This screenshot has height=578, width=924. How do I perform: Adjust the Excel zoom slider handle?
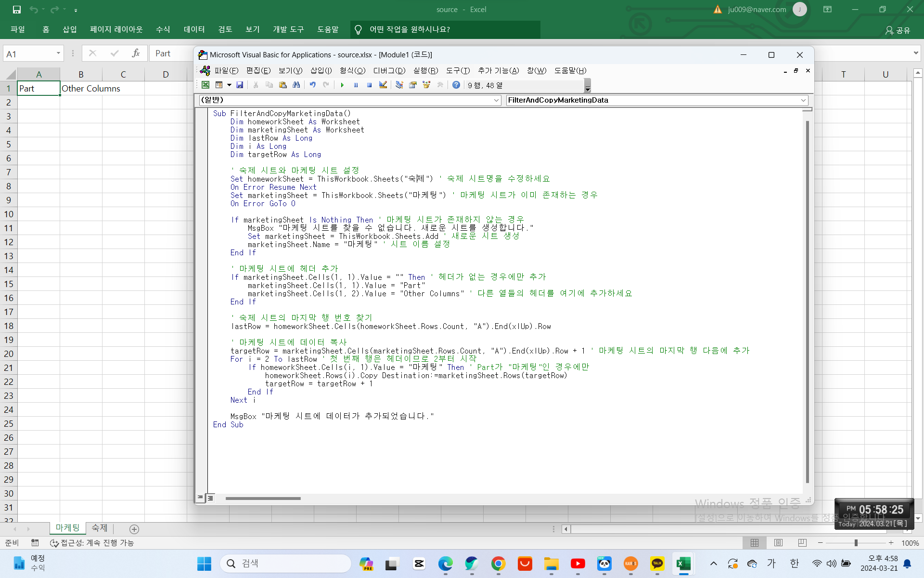(x=856, y=543)
